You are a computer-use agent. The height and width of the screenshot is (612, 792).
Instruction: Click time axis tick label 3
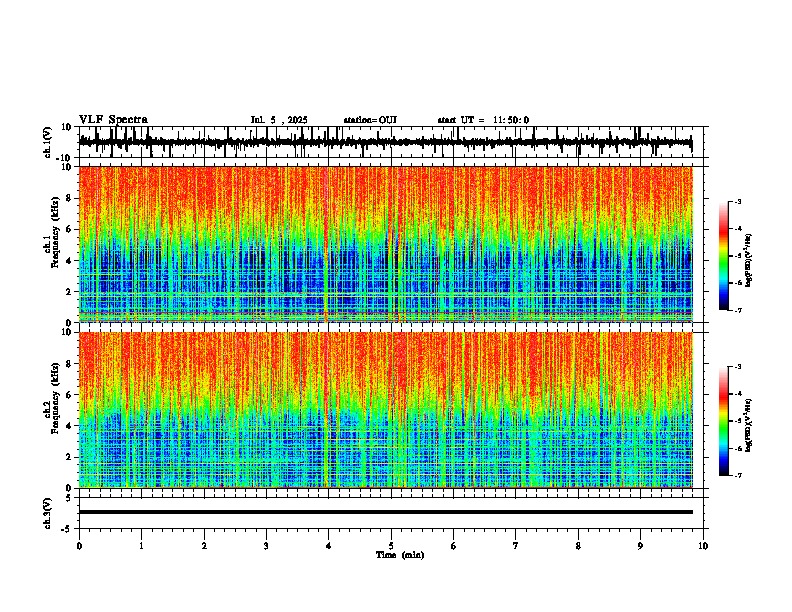[266, 546]
